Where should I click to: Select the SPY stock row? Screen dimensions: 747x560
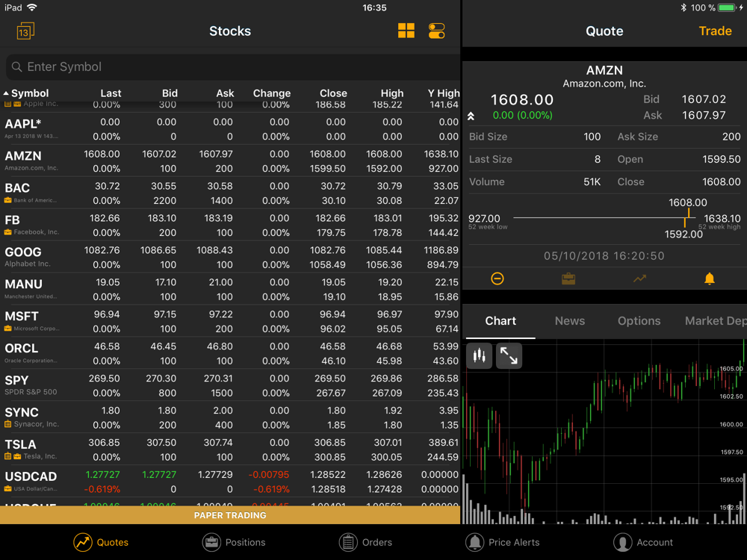230,385
